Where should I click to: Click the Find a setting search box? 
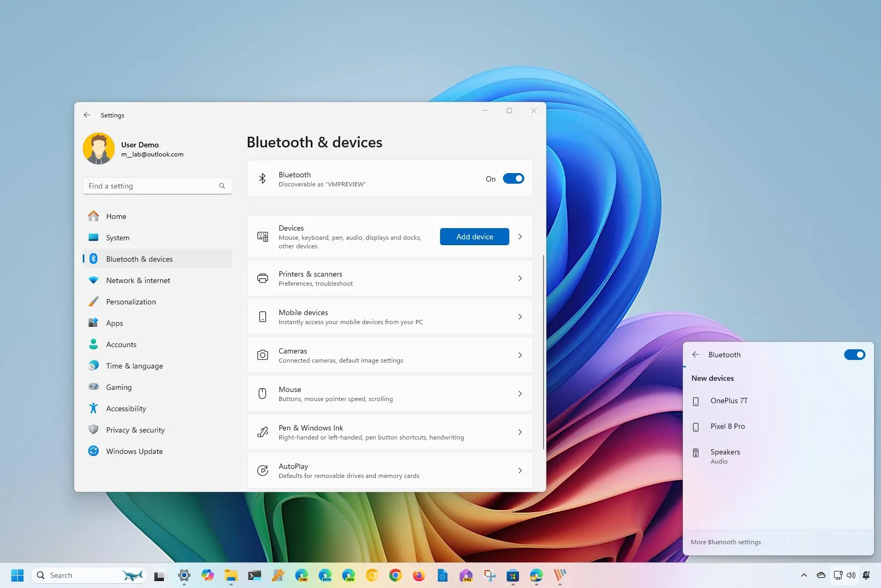click(152, 186)
